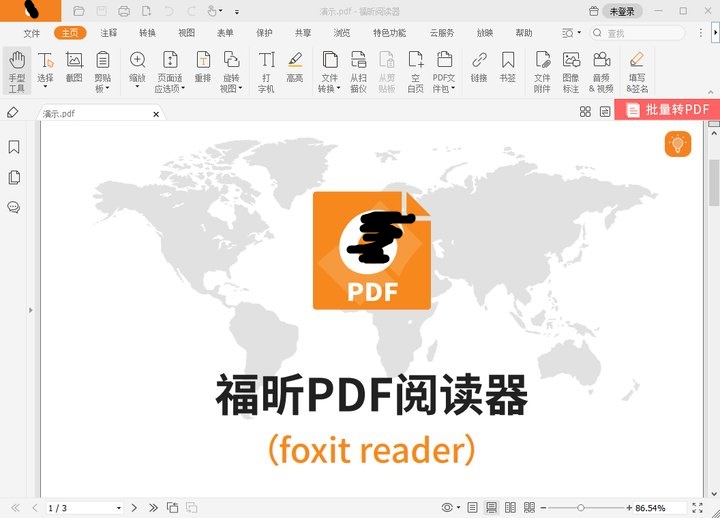
Task: Enter fullscreen via bottom-right icon
Action: pyautogui.click(x=698, y=507)
